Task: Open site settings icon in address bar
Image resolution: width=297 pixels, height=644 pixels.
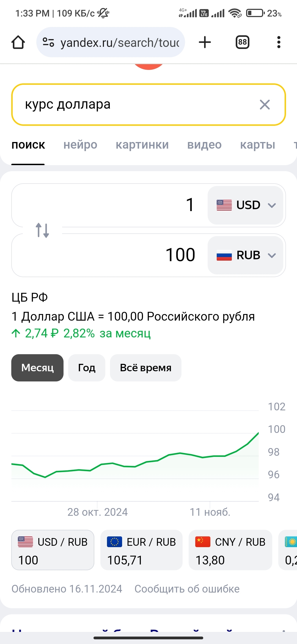Action: point(48,42)
